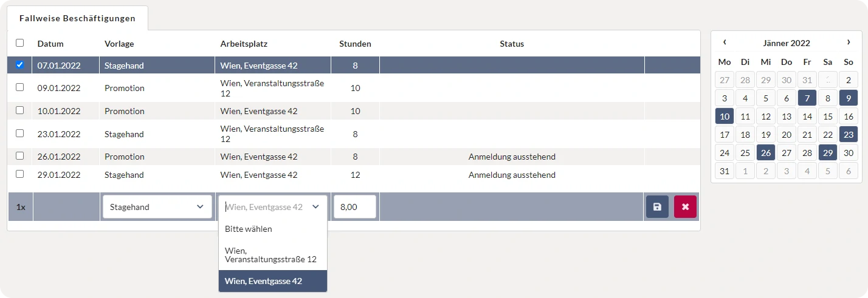
Task: Check the 26.01.2022 row checkbox
Action: click(x=19, y=156)
